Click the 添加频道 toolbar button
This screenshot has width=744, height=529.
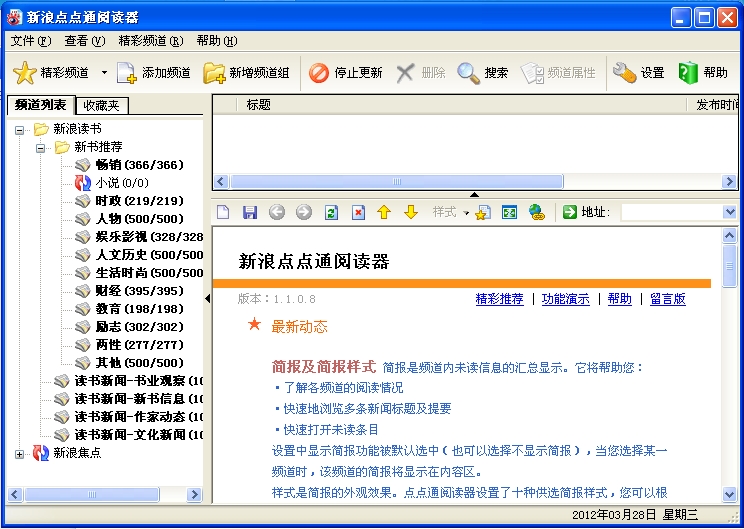click(x=154, y=73)
